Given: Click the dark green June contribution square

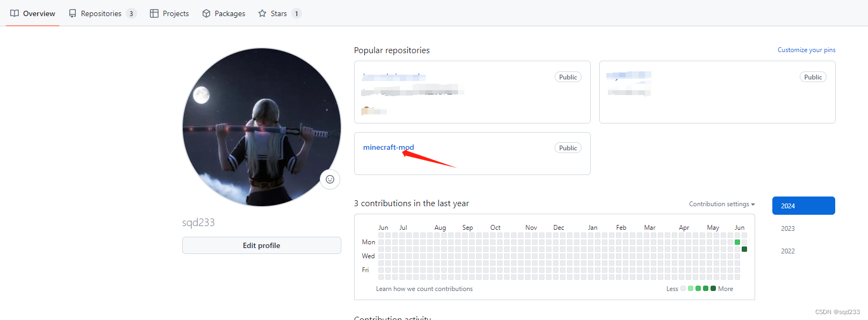Looking at the screenshot, I should 744,249.
